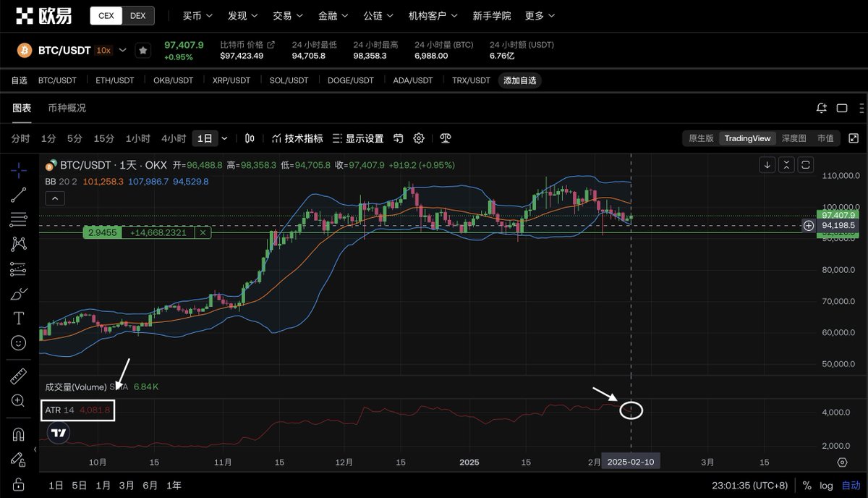
Task: Open the chart settings gear
Action: 419,138
